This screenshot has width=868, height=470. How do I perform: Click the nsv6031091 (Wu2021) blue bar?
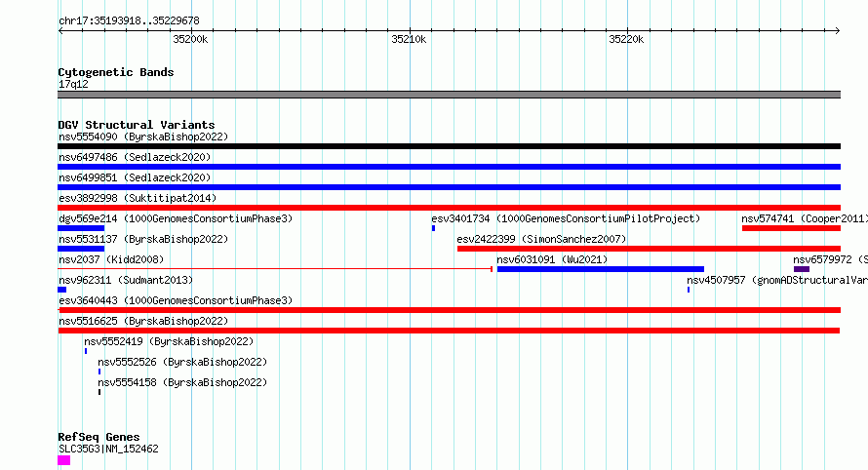click(601, 269)
